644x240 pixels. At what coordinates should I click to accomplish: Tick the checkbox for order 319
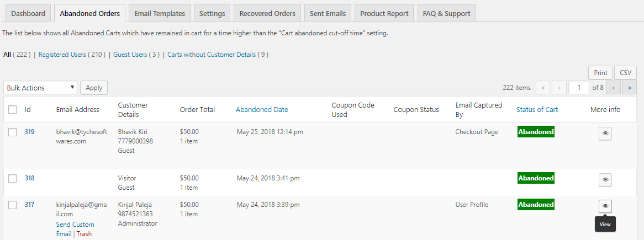tap(12, 132)
